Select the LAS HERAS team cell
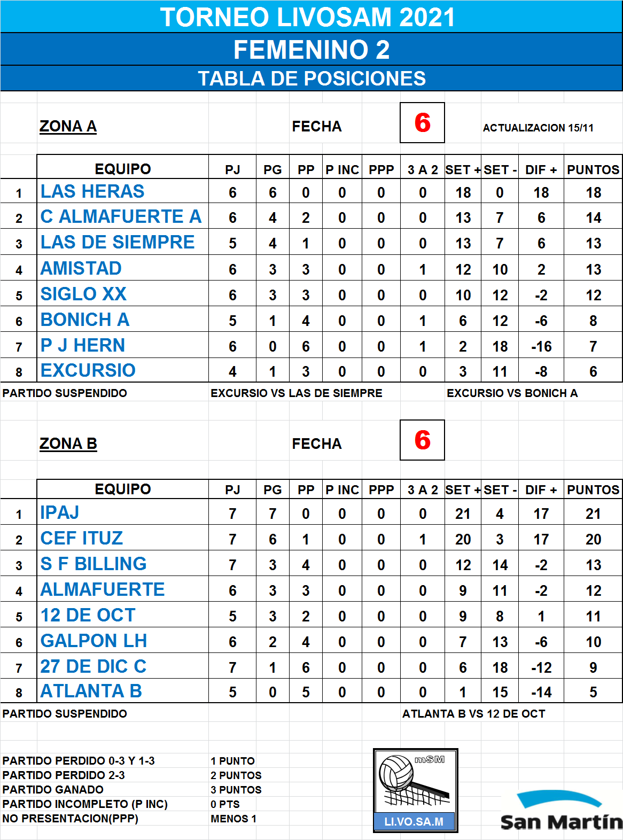Image resolution: width=623 pixels, height=840 pixels. point(122,191)
